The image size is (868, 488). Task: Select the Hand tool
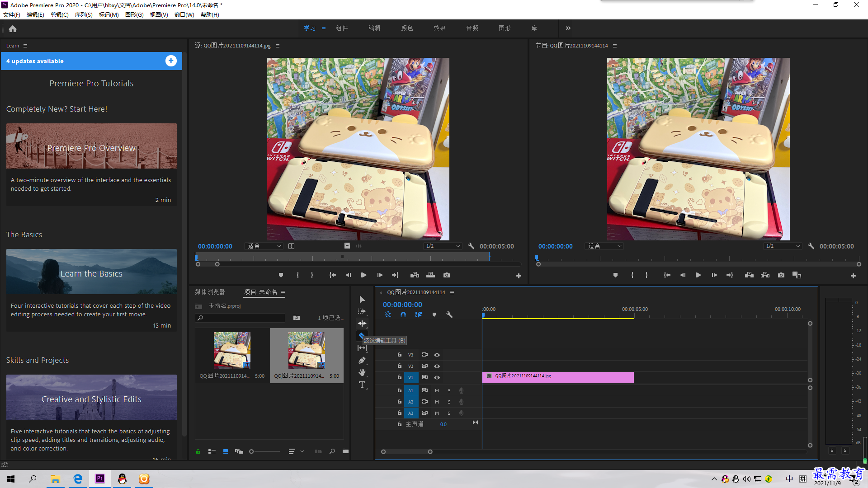(362, 372)
